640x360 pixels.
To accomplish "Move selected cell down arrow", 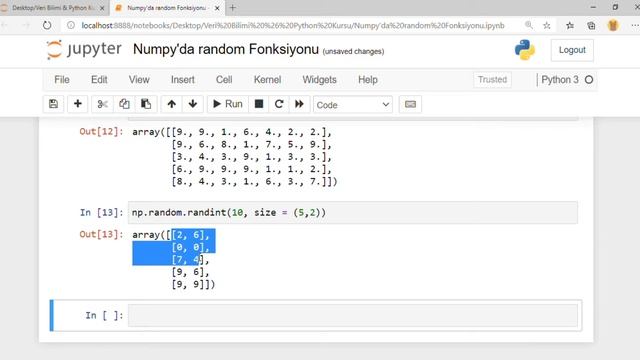I will pyautogui.click(x=193, y=104).
